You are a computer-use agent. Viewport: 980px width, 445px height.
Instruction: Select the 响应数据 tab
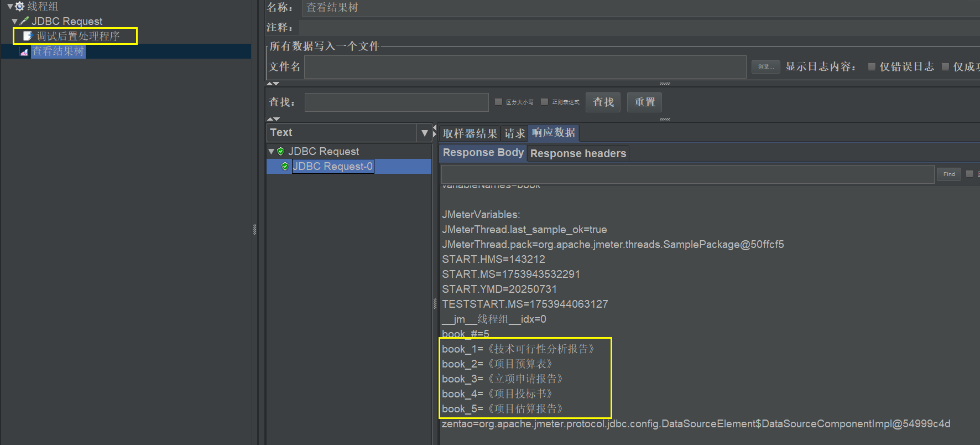(554, 133)
